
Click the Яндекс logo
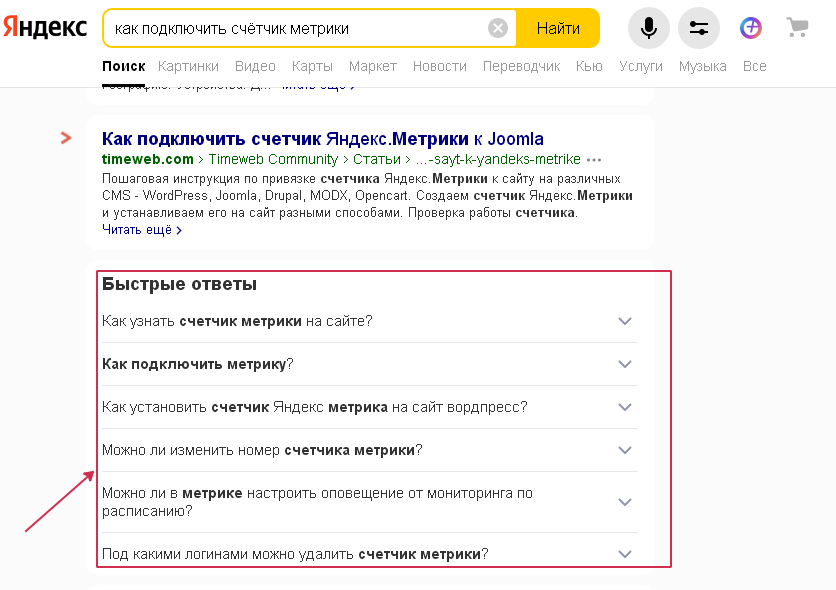coord(45,27)
